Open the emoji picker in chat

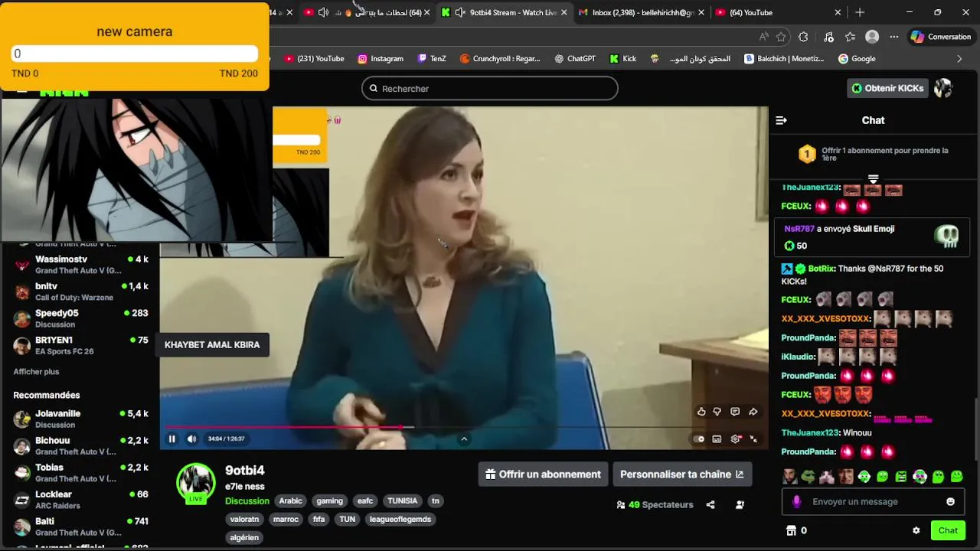coord(951,502)
